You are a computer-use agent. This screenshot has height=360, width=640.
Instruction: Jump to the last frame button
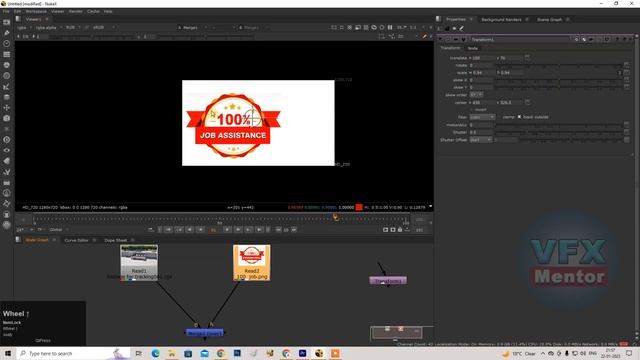[259, 230]
